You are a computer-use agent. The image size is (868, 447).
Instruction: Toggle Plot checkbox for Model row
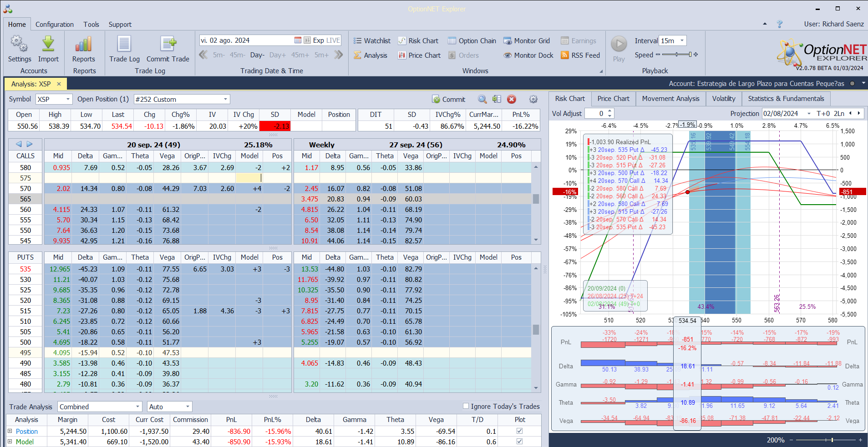coord(519,442)
